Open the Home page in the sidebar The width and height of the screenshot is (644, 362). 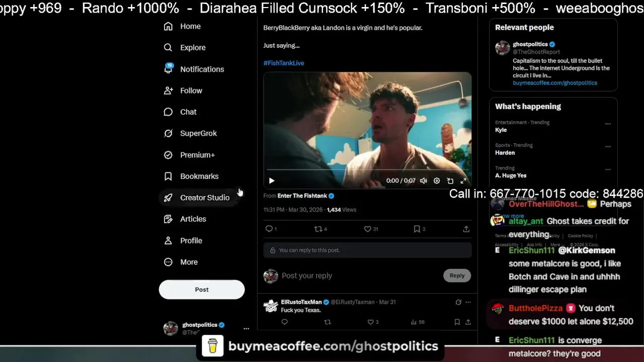[x=182, y=26]
